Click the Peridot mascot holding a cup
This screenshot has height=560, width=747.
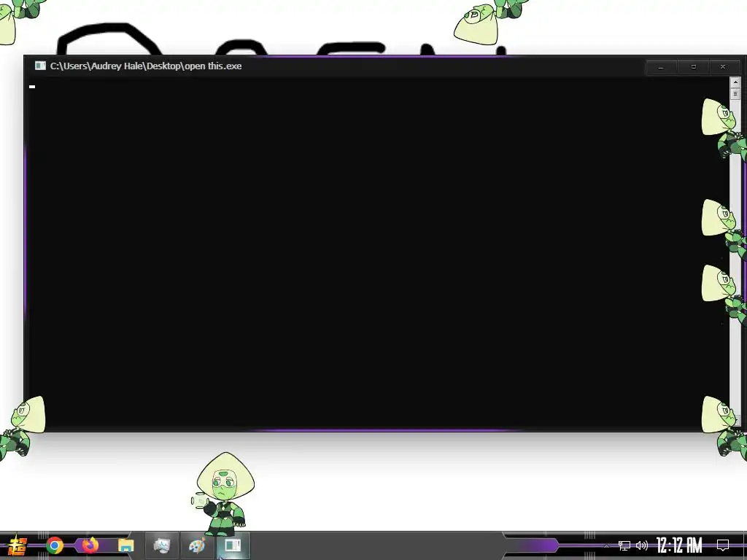tap(223, 494)
